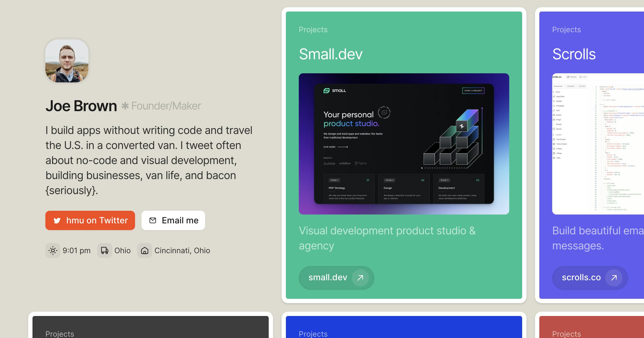Click Projects label on green Small.dev card
The width and height of the screenshot is (644, 338).
coord(313,30)
